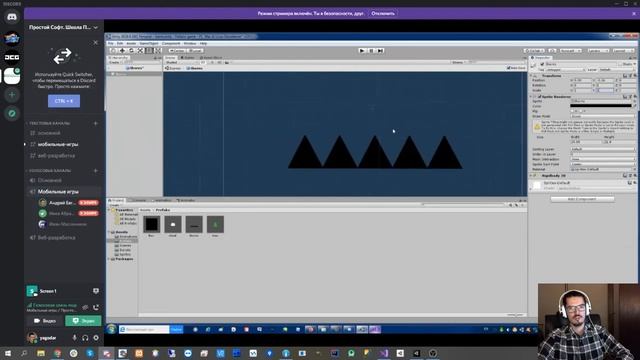Click the Видео button in voice panel

(x=44, y=321)
